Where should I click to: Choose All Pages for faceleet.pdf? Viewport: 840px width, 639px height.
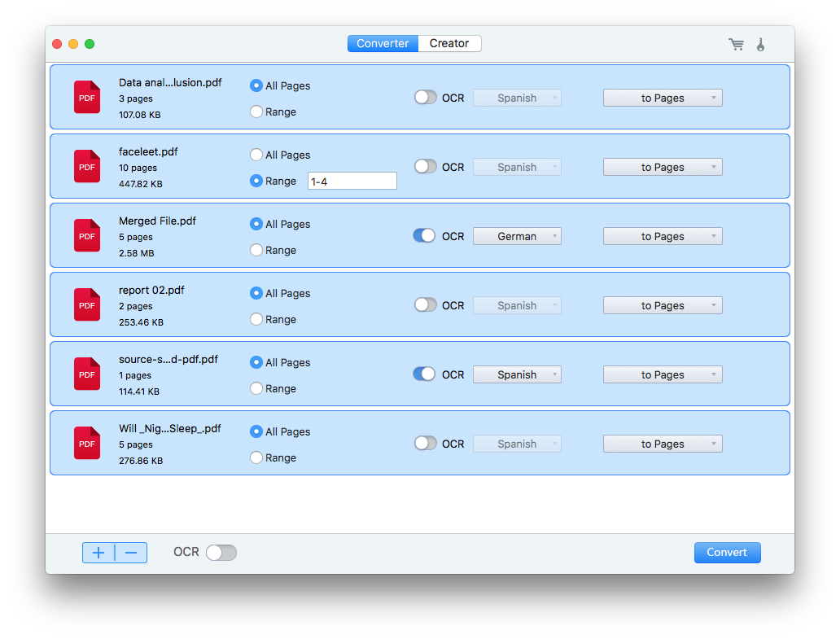click(x=256, y=155)
